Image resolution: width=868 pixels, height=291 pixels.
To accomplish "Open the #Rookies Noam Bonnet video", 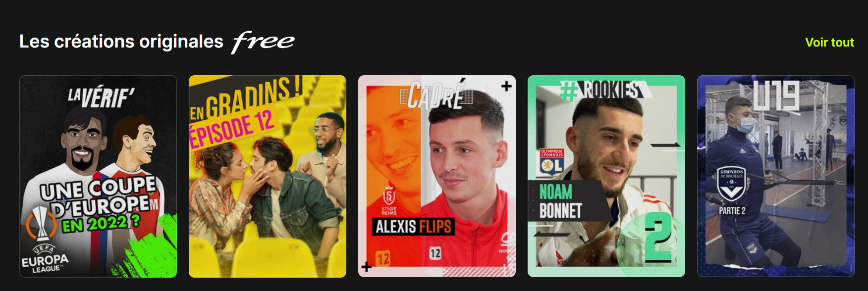I will (x=606, y=176).
